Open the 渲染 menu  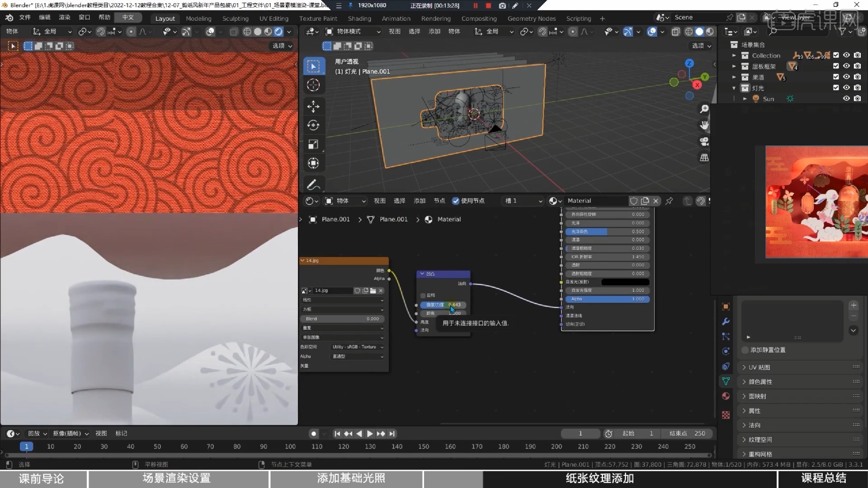[65, 17]
